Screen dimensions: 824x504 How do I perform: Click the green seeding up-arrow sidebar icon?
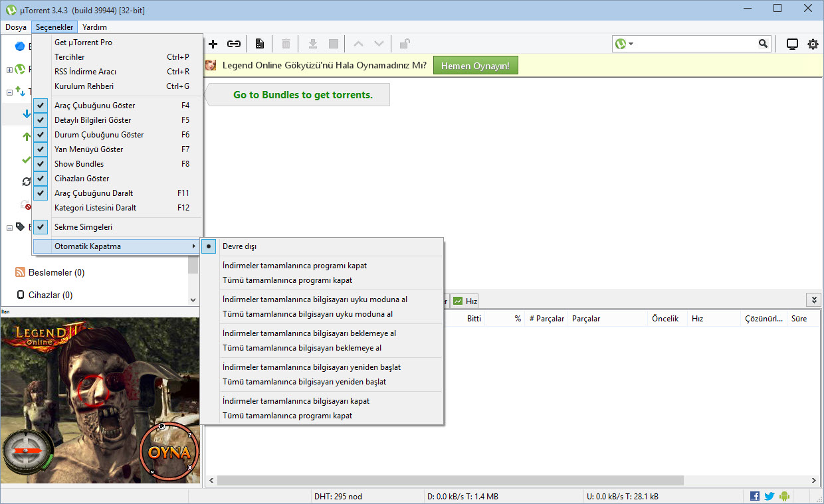pyautogui.click(x=27, y=137)
